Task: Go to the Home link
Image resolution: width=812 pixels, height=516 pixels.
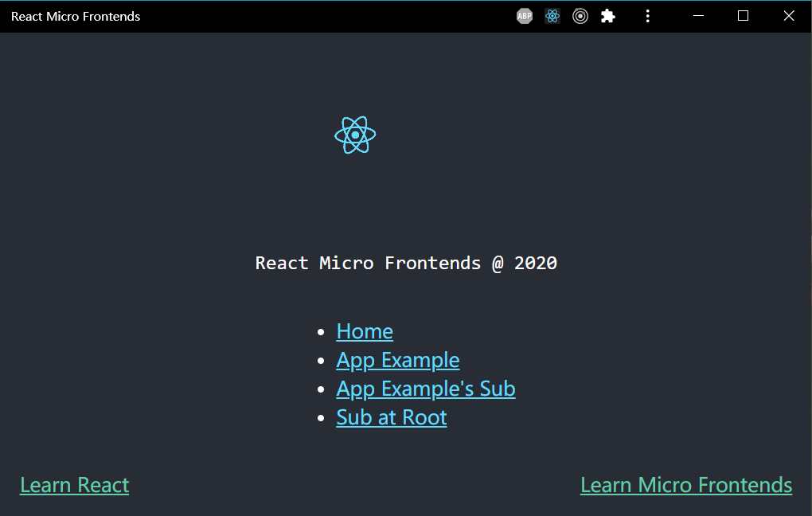Action: tap(365, 331)
